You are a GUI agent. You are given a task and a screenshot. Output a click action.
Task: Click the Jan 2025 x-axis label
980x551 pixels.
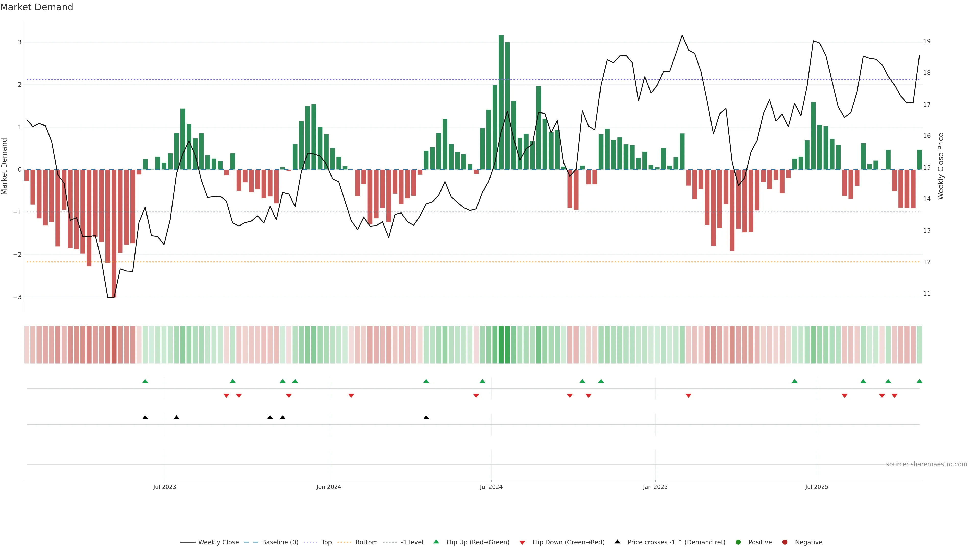pyautogui.click(x=655, y=487)
